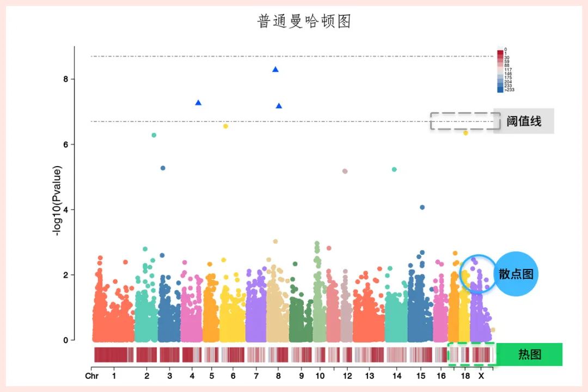
Task: Select the highest blue triangle near 8.3
Action: [275, 70]
